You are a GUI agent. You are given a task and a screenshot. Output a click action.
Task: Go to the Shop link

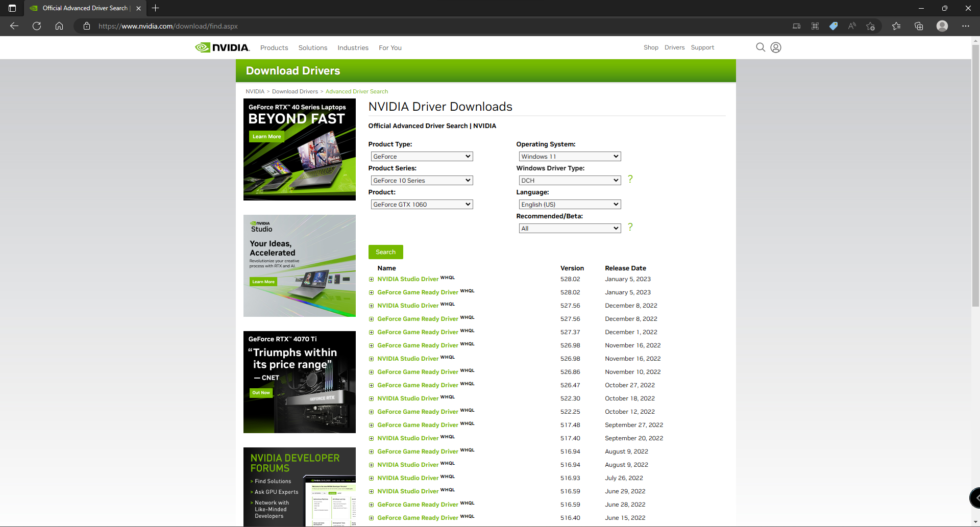coord(651,47)
